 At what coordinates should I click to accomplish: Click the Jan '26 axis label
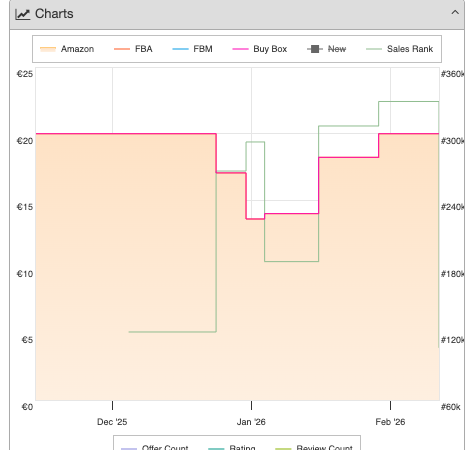(251, 422)
